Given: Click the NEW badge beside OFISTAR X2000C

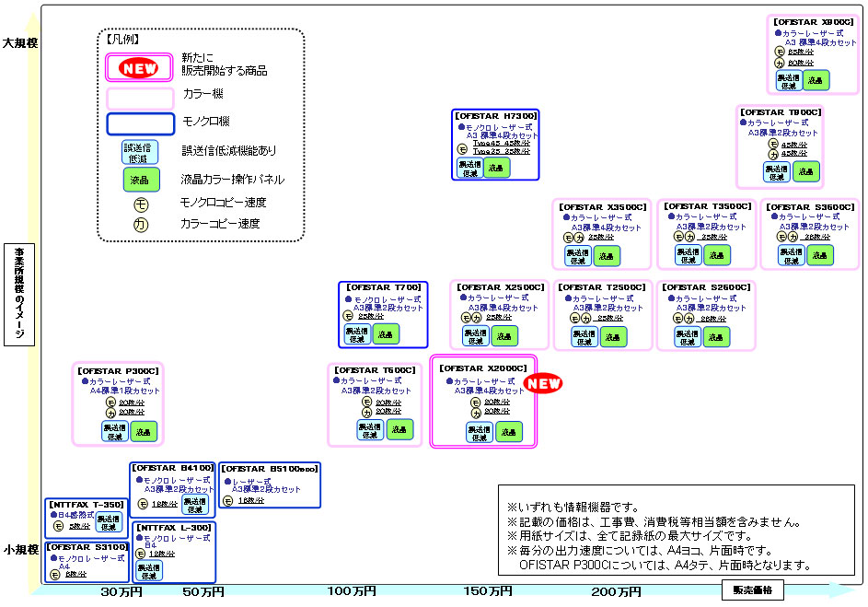Looking at the screenshot, I should (x=543, y=383).
